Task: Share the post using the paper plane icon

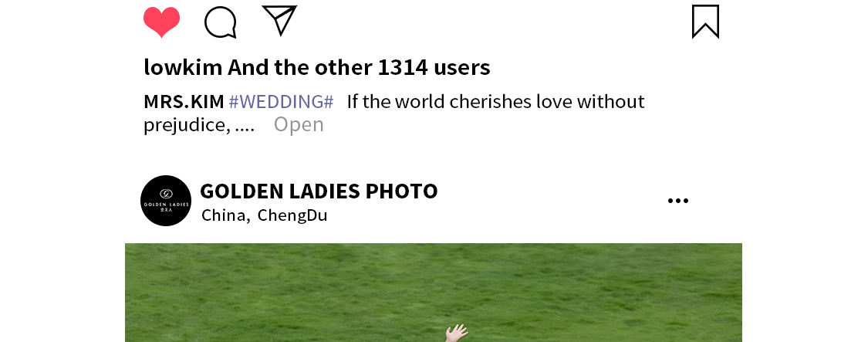Action: tap(279, 21)
